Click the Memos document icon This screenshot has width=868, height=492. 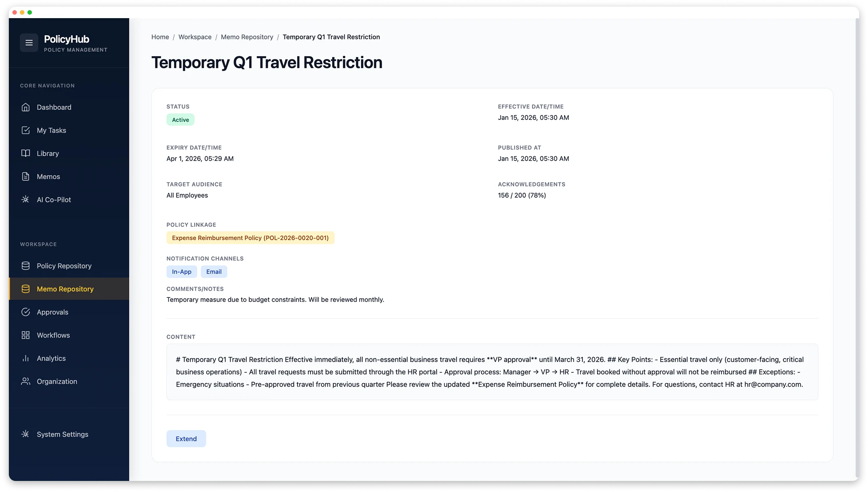[26, 177]
